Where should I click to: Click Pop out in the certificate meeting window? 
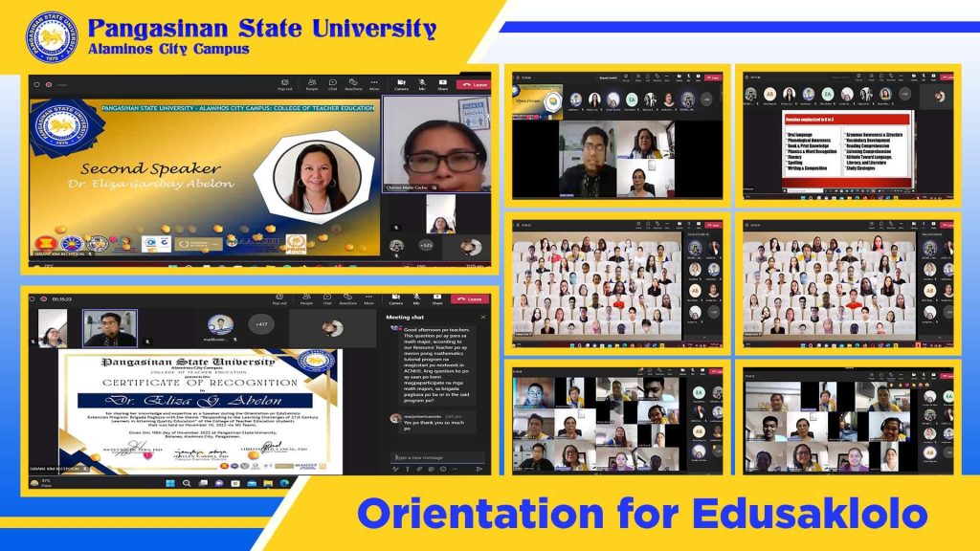(279, 299)
